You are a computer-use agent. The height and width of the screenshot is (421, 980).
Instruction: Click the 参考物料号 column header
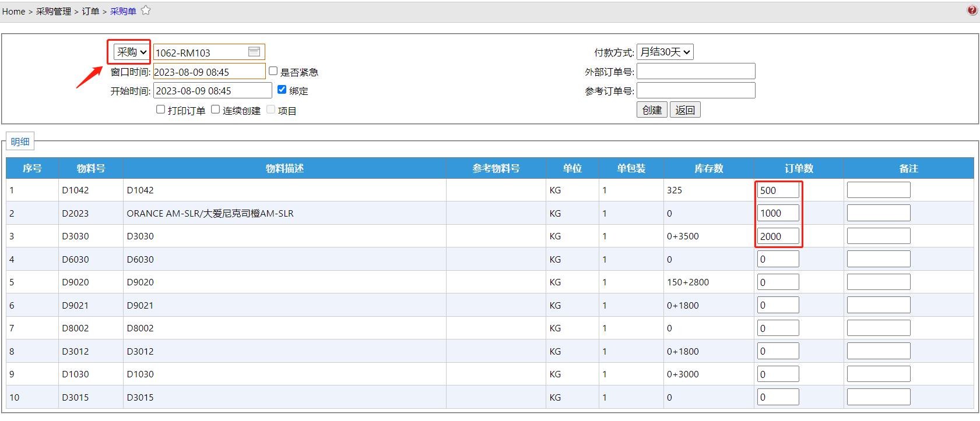pos(496,168)
